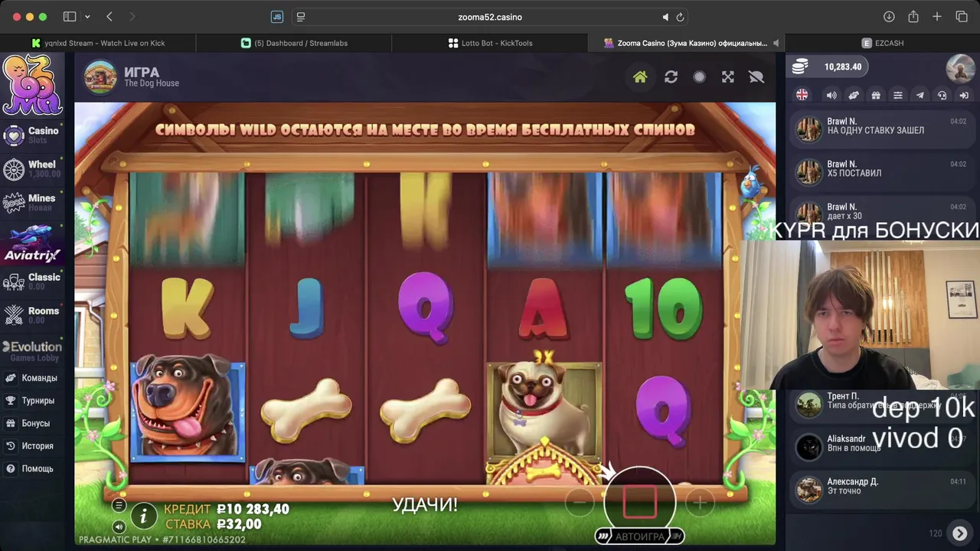Open the Rooms section in sidebar
The width and height of the screenshot is (980, 551).
click(x=32, y=315)
